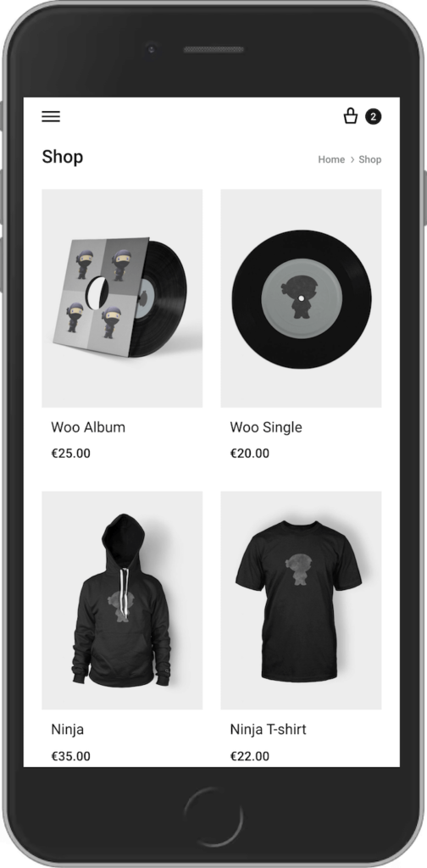The height and width of the screenshot is (868, 427).
Task: Click the Shop breadcrumb link
Action: [370, 159]
